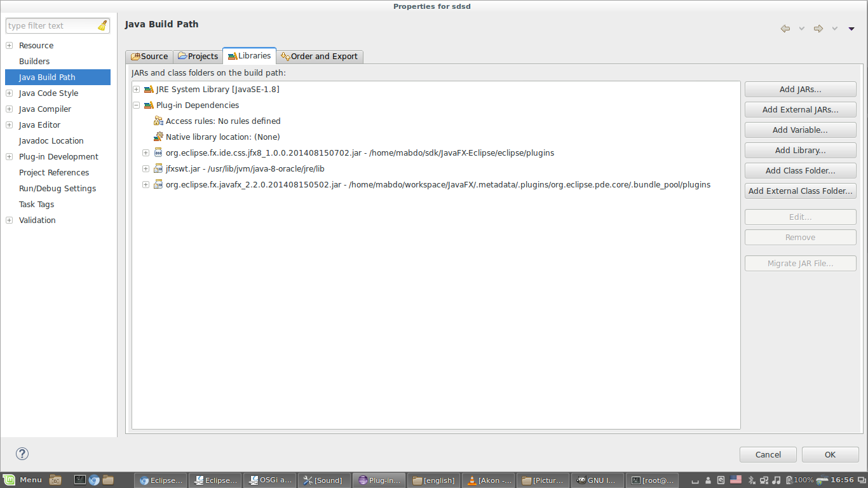Open the Task Tags page
Screen dimensions: 868x488
[37, 205]
